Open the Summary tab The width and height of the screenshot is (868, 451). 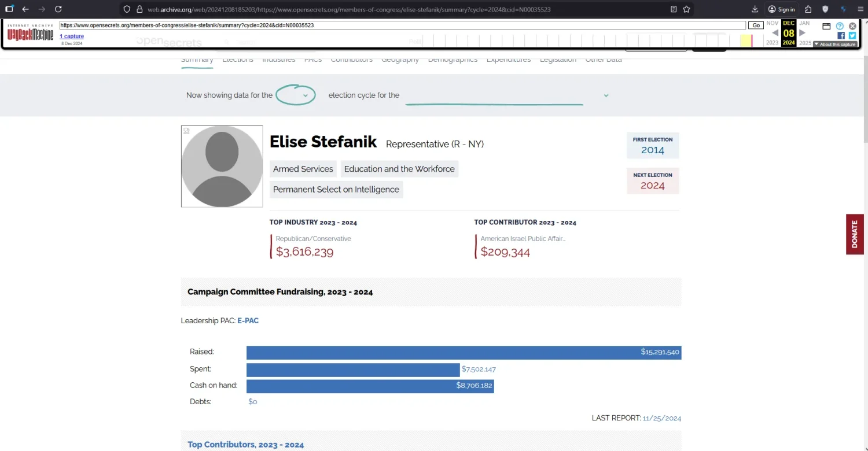coord(197,60)
